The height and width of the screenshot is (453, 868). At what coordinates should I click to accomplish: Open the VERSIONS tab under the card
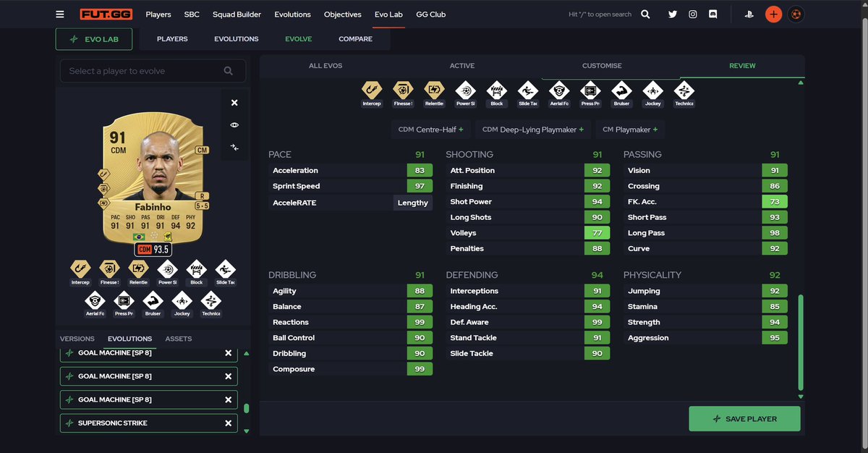click(77, 339)
